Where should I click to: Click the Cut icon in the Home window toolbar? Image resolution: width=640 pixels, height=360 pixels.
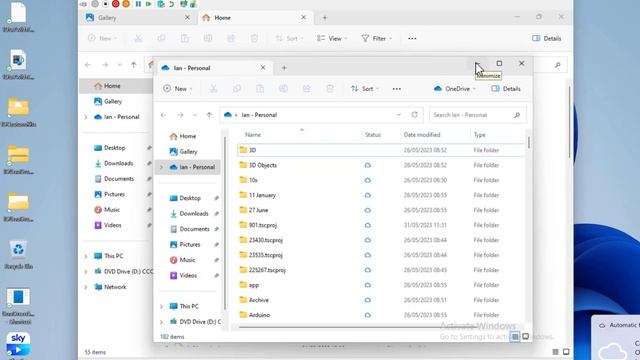click(138, 38)
